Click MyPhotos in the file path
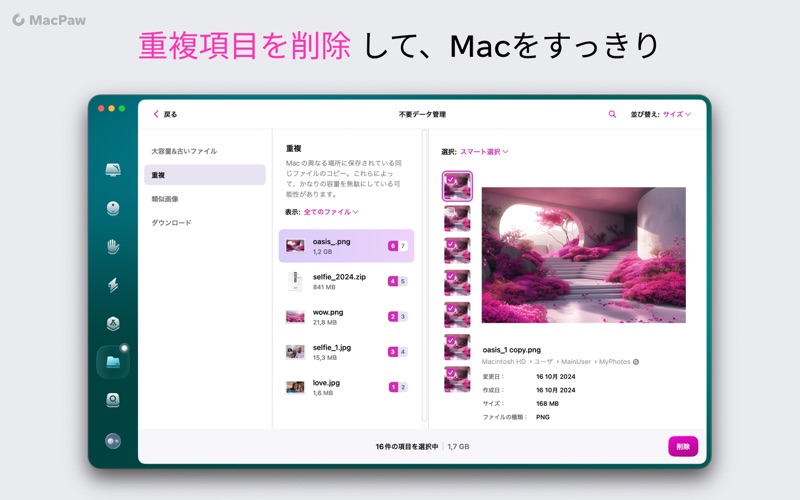The image size is (800, 500). click(614, 362)
